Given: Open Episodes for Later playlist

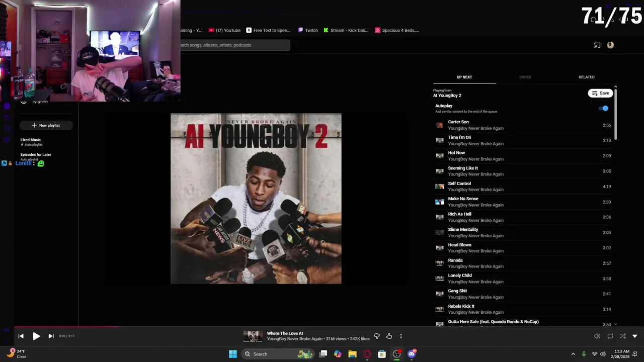Looking at the screenshot, I should pos(36,156).
